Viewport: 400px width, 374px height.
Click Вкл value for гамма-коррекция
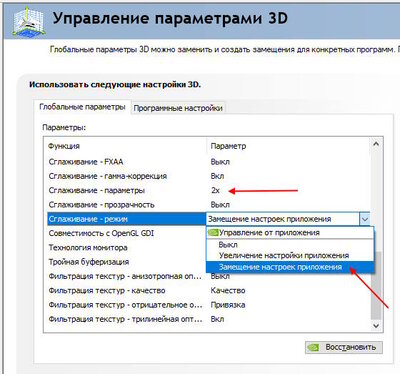(217, 176)
